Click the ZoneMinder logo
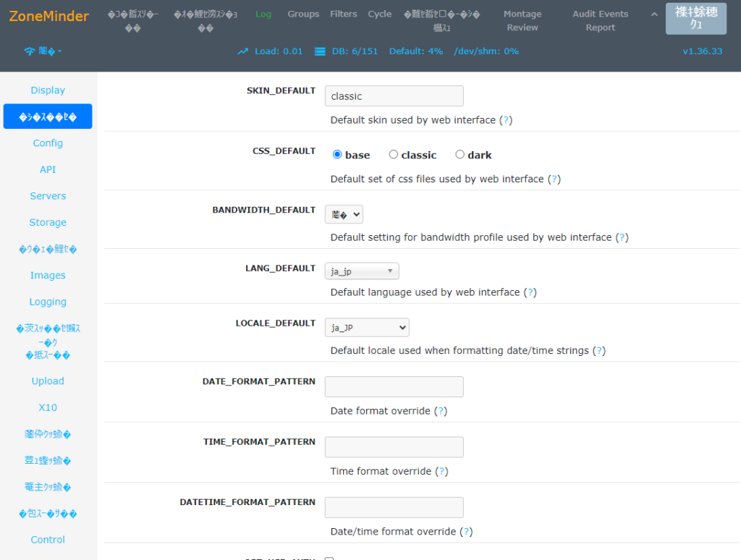The width and height of the screenshot is (741, 560). 48,16
